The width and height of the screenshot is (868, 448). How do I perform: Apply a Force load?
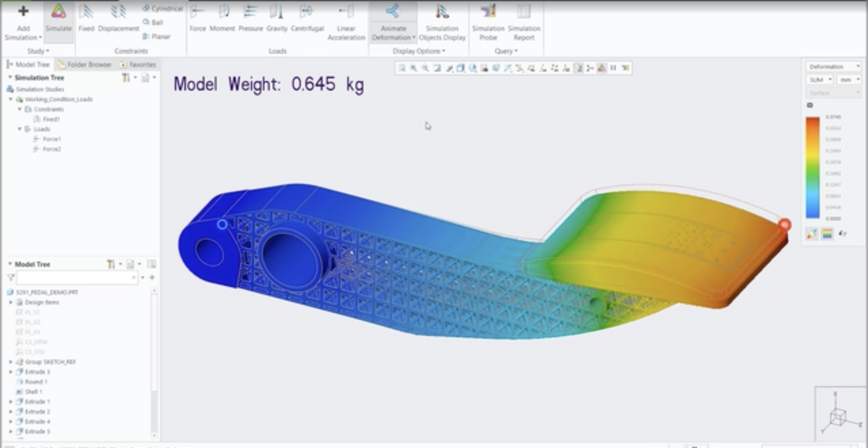coord(197,19)
